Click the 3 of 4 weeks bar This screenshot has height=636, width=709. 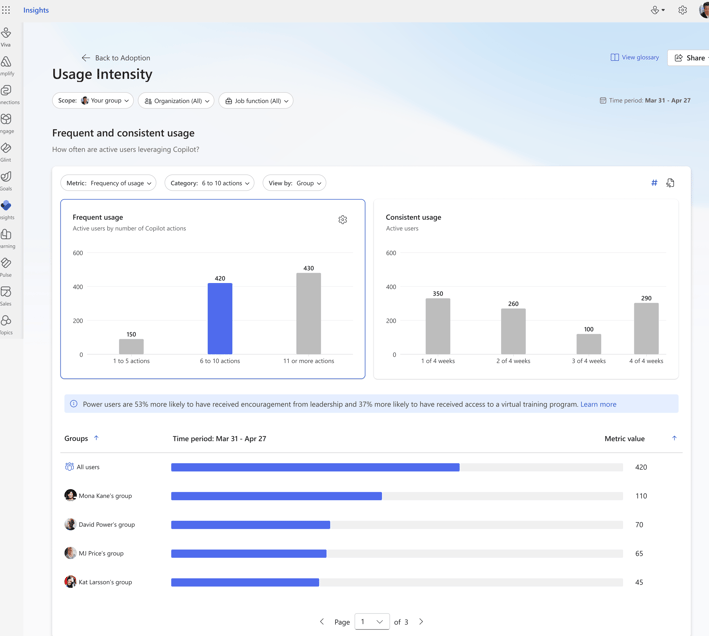(x=589, y=344)
